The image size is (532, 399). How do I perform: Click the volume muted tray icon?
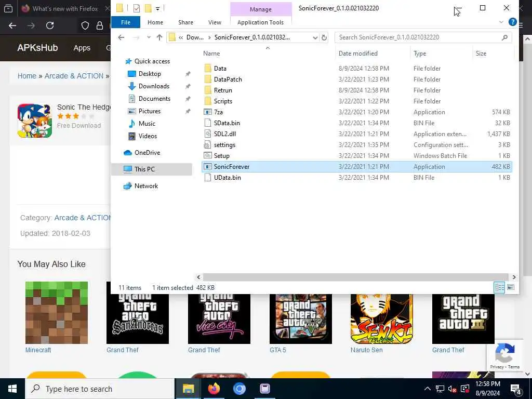(x=451, y=389)
